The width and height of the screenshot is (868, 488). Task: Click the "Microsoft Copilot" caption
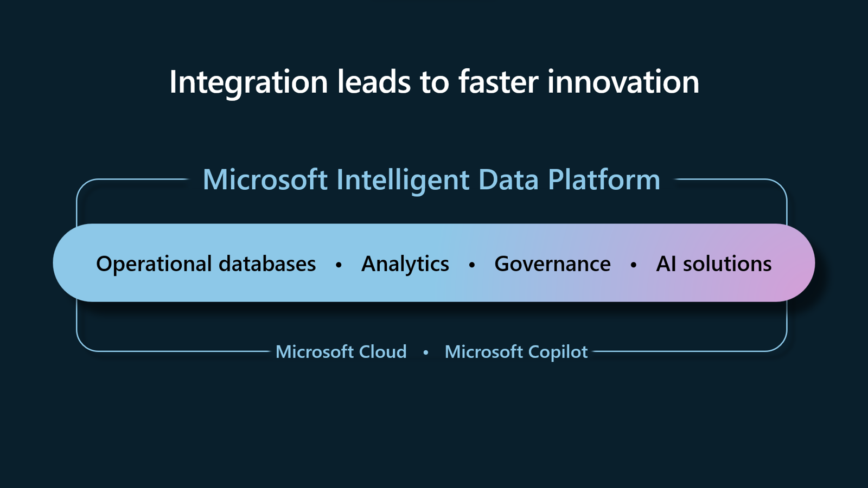[516, 352]
